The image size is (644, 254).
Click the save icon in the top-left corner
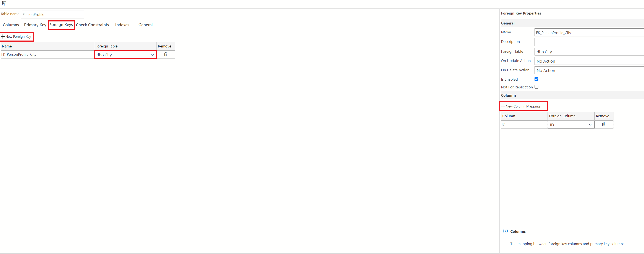[4, 3]
